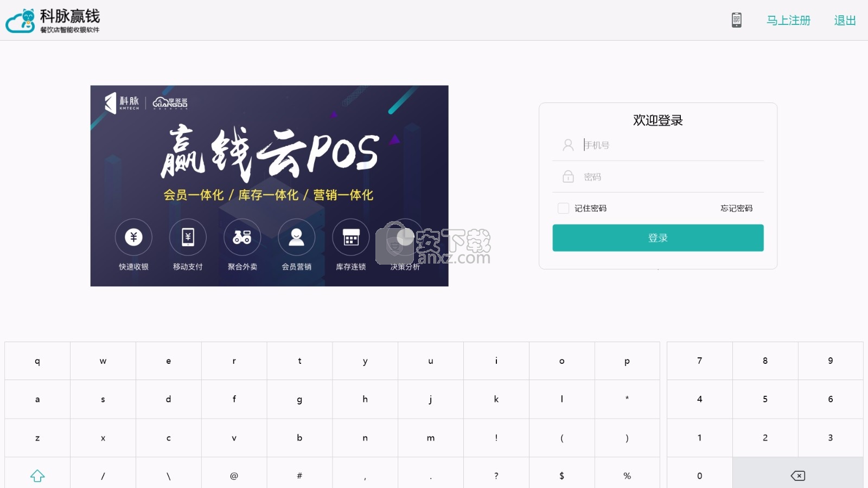Click the green 登录 button
868x488 pixels.
coord(658,237)
